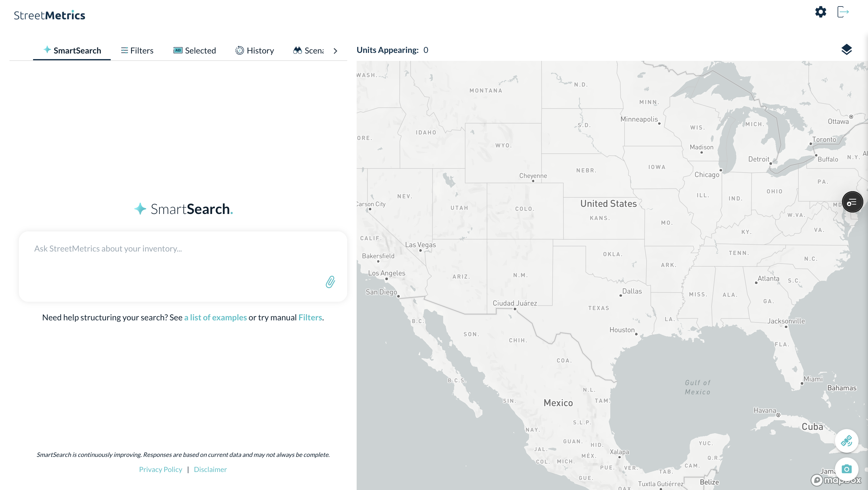Image resolution: width=868 pixels, height=490 pixels.
Task: Focus the Ask StreetMetrics input field
Action: click(x=183, y=266)
